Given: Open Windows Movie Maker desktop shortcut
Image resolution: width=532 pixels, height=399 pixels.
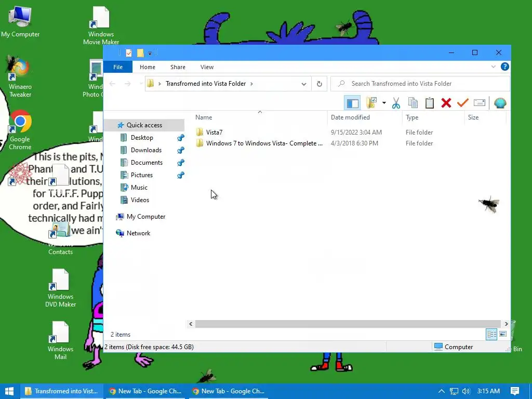Looking at the screenshot, I should pos(101,26).
